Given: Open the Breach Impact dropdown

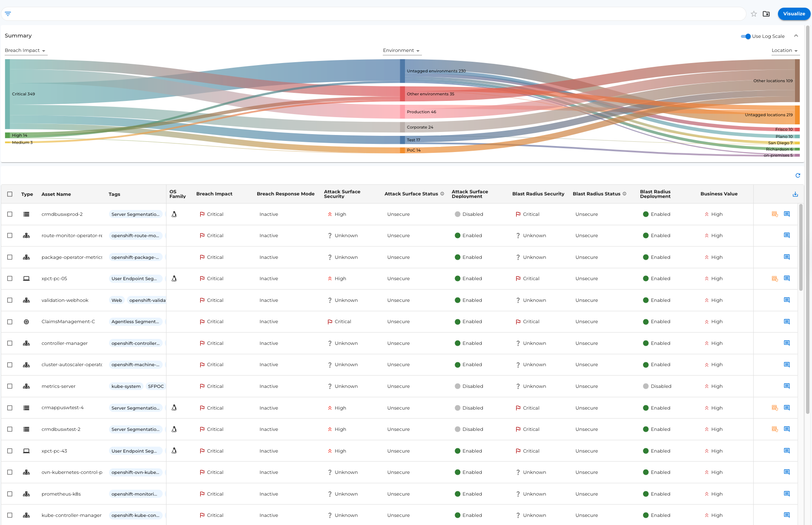Looking at the screenshot, I should pyautogui.click(x=25, y=50).
